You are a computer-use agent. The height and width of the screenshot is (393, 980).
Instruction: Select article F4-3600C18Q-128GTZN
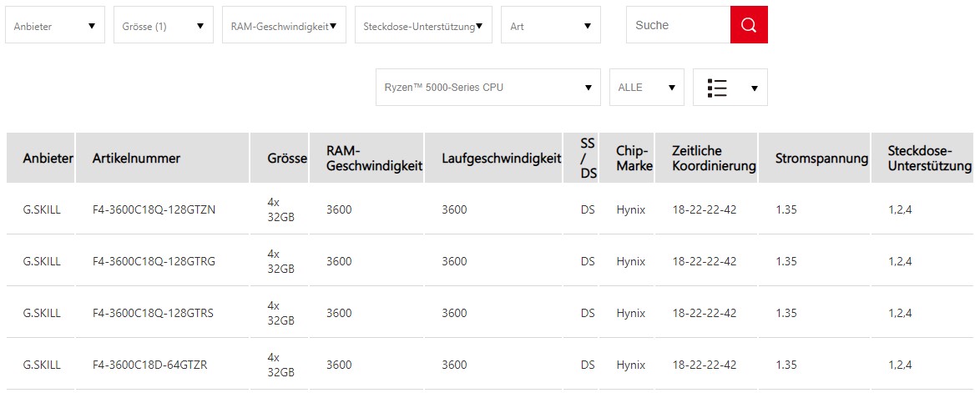click(154, 209)
